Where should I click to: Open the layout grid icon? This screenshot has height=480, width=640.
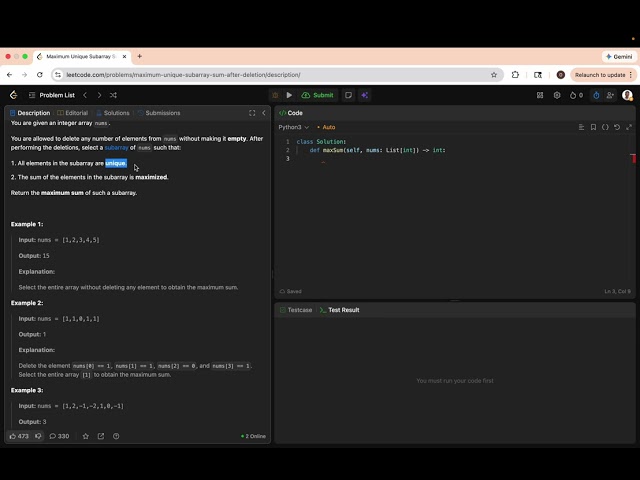pyautogui.click(x=540, y=95)
